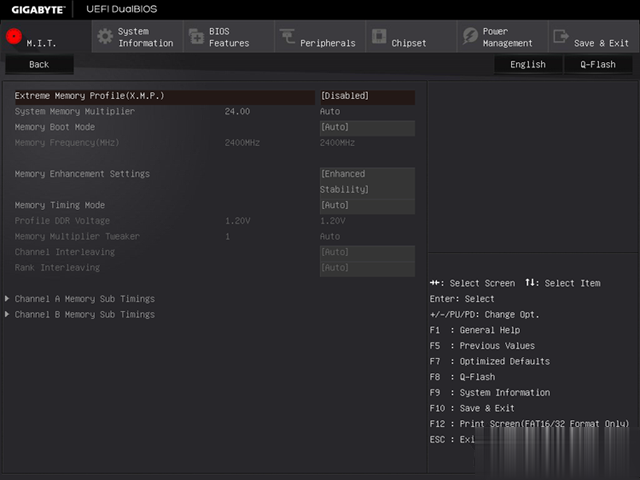Select the Chipset tab
This screenshot has height=480, width=640.
pyautogui.click(x=411, y=37)
